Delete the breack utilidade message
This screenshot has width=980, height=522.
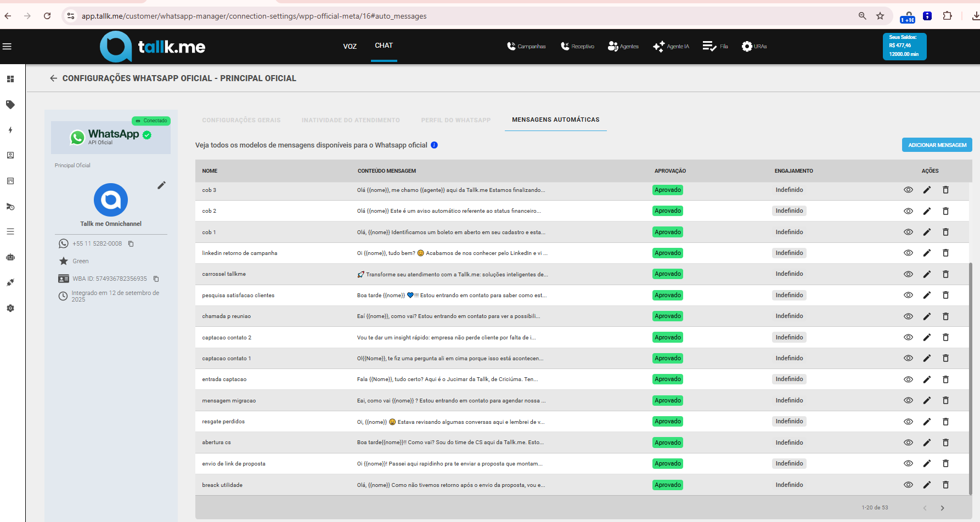[x=945, y=485]
